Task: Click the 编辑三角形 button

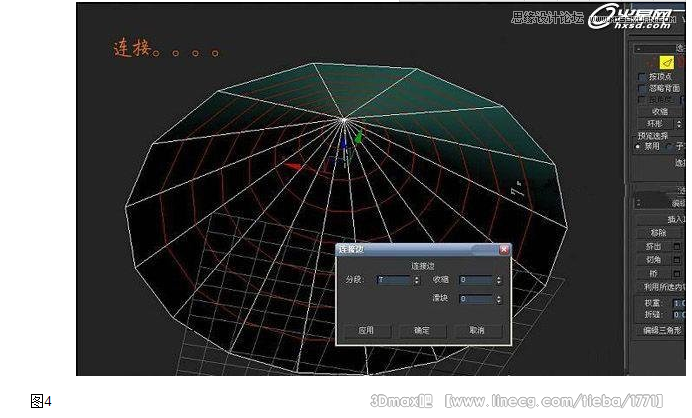Action: [x=661, y=330]
